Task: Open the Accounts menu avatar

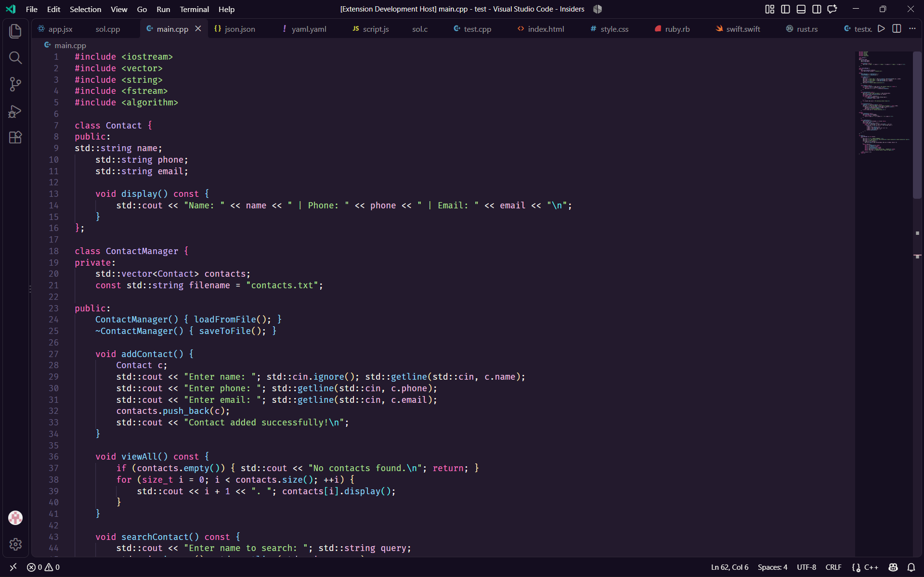Action: pos(15,518)
